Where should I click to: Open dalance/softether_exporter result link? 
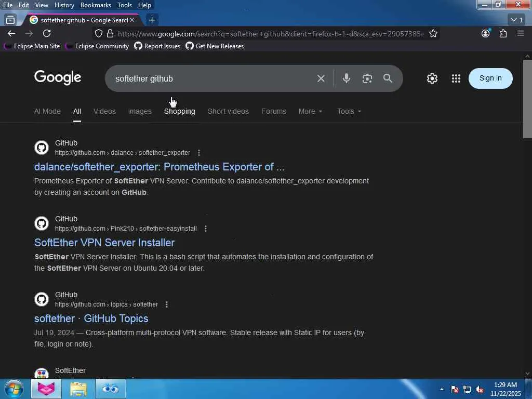(159, 167)
